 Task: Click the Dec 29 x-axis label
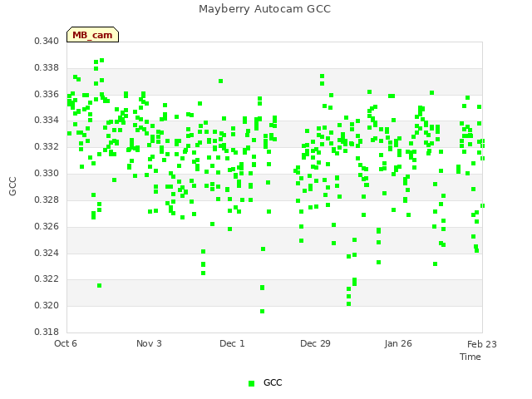pyautogui.click(x=315, y=343)
